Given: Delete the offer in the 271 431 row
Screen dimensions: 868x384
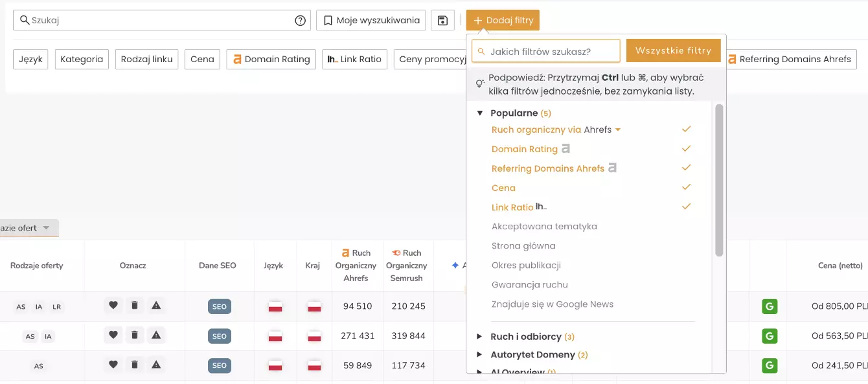Looking at the screenshot, I should [135, 335].
